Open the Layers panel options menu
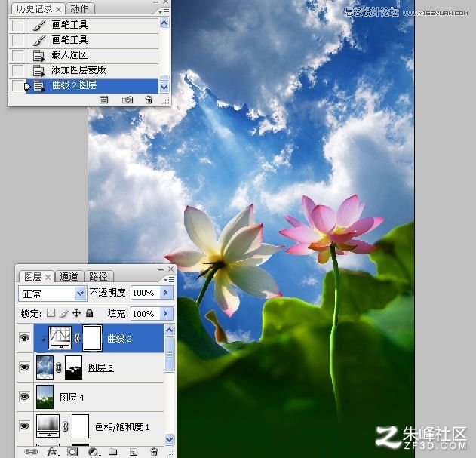 [x=170, y=279]
